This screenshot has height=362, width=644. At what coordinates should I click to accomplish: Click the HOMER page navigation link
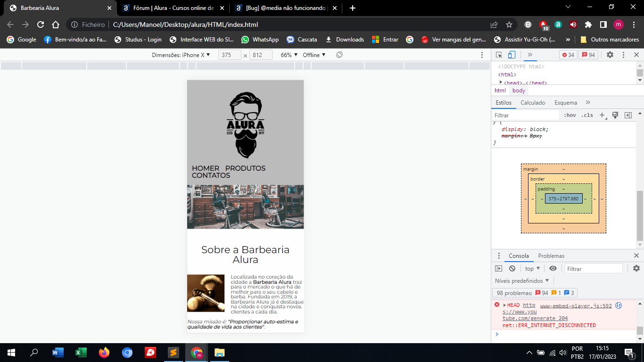206,168
